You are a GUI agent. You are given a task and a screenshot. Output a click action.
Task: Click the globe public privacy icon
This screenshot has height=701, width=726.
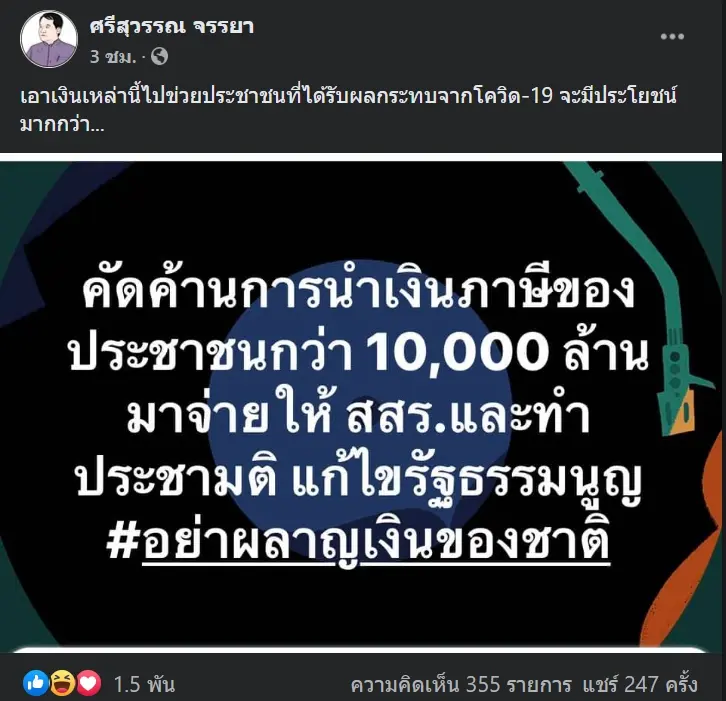(x=160, y=56)
